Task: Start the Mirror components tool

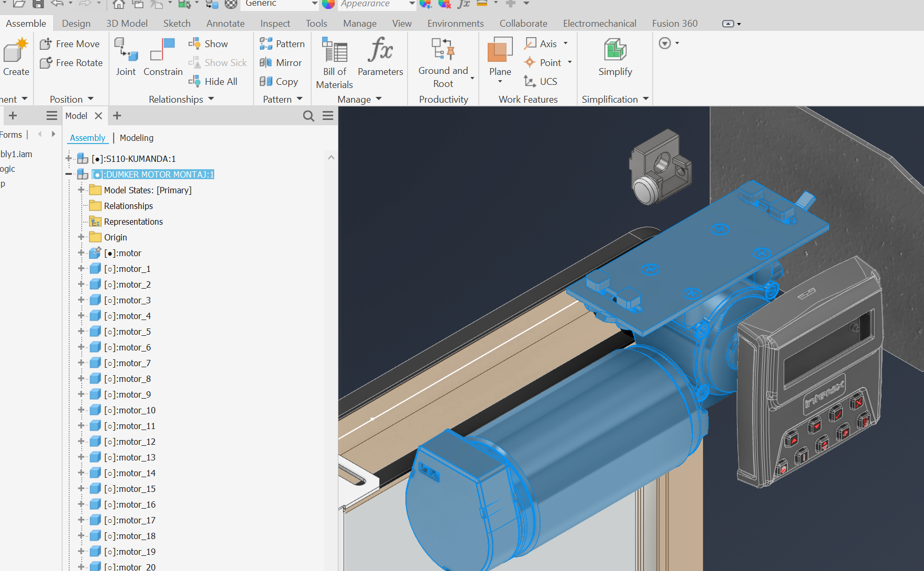Action: tap(281, 62)
